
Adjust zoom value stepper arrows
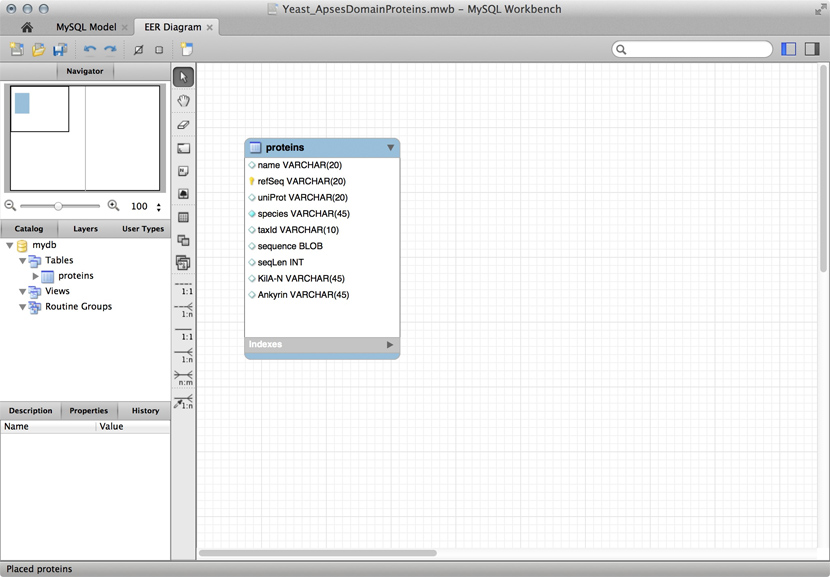(x=158, y=207)
